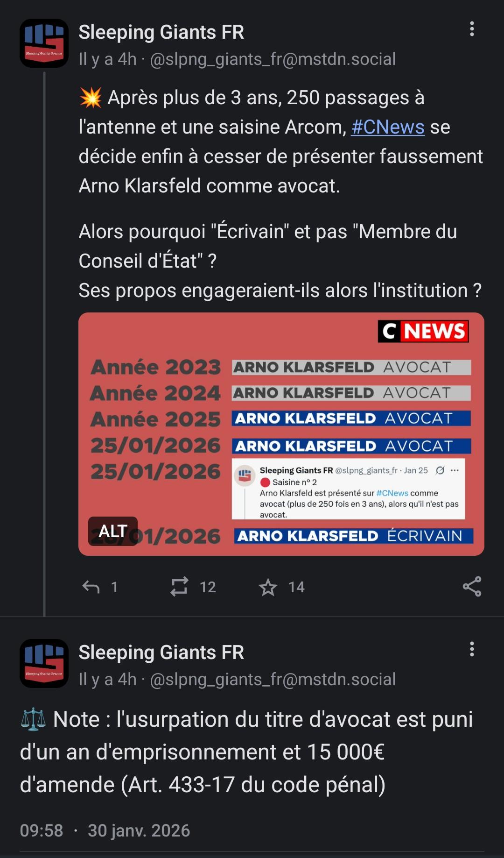Open the #CNews hashtag link

coord(388,127)
